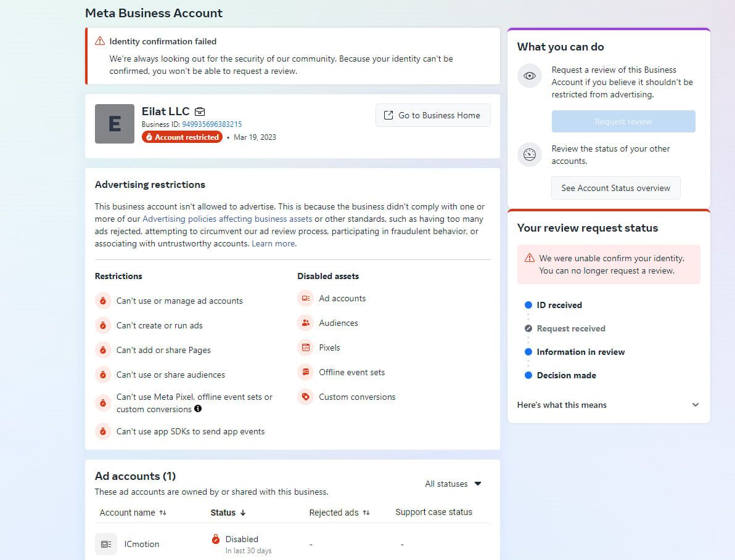This screenshot has width=735, height=560.
Task: Click the Ad accounts disabled asset icon
Action: pyautogui.click(x=305, y=298)
